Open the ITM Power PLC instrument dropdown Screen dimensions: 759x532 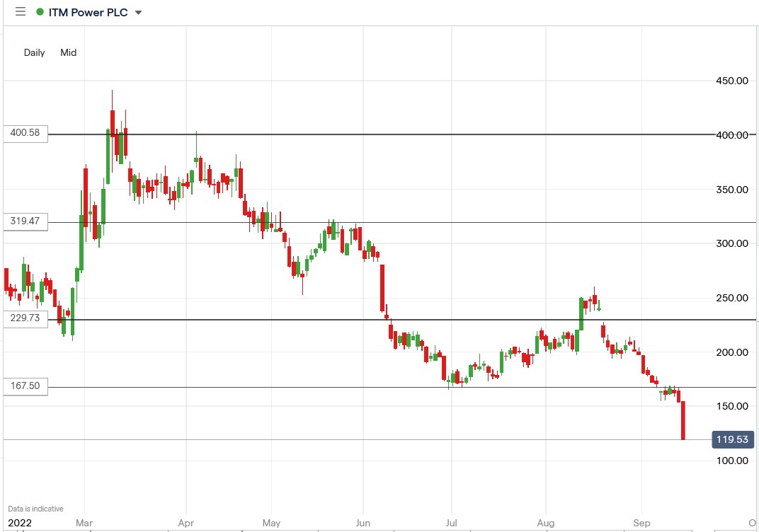click(137, 12)
